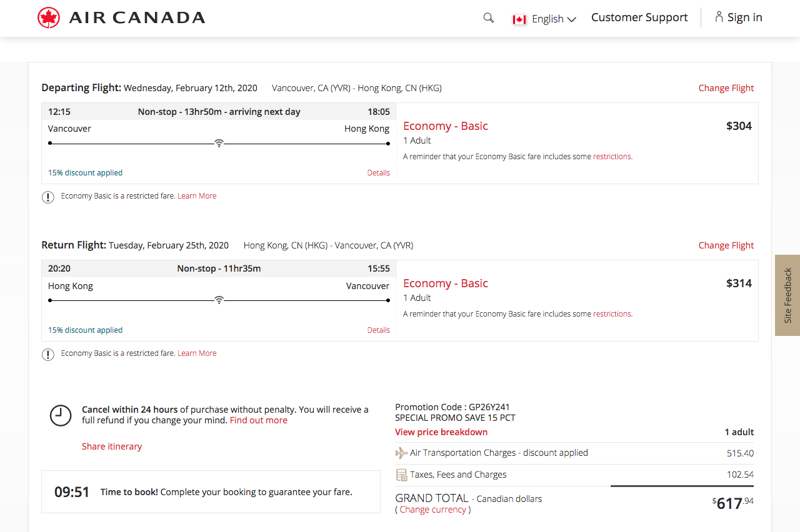Change the return flight
This screenshot has width=800, height=532.
[726, 245]
